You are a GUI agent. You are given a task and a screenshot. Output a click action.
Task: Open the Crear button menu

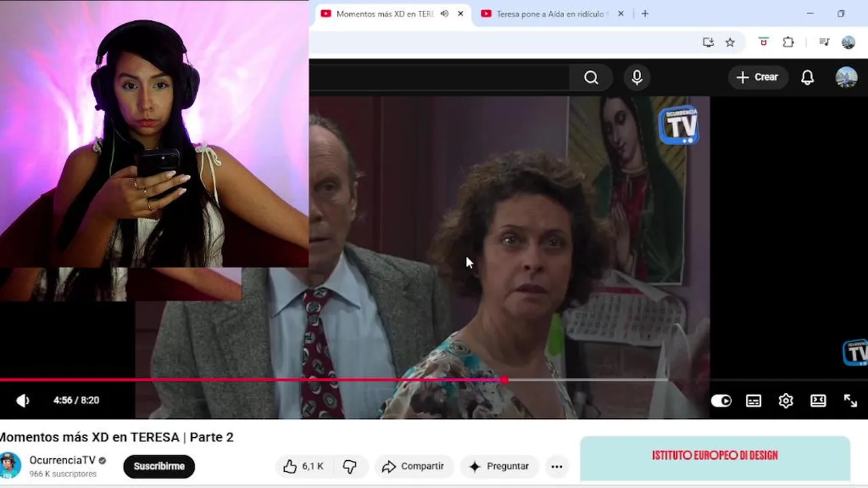pyautogui.click(x=757, y=77)
